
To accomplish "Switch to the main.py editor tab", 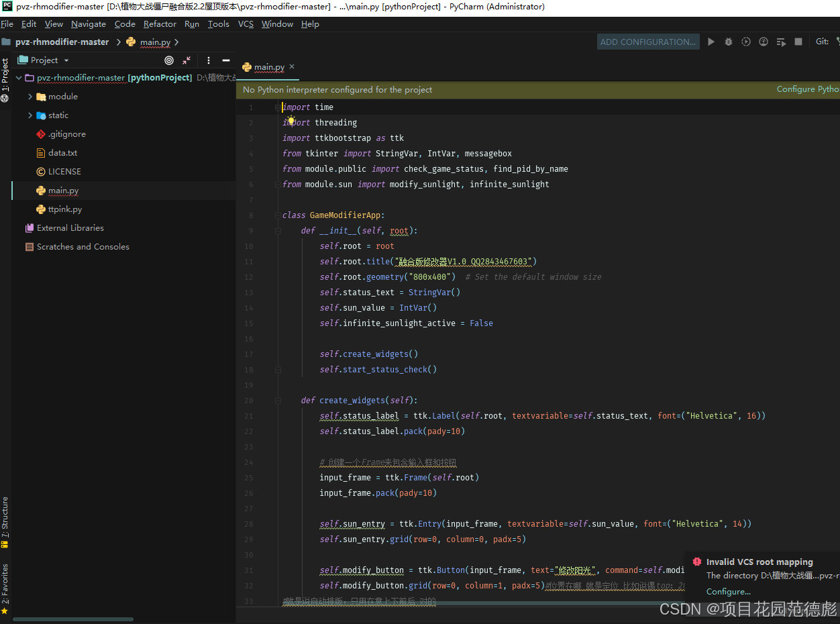I will coord(267,67).
